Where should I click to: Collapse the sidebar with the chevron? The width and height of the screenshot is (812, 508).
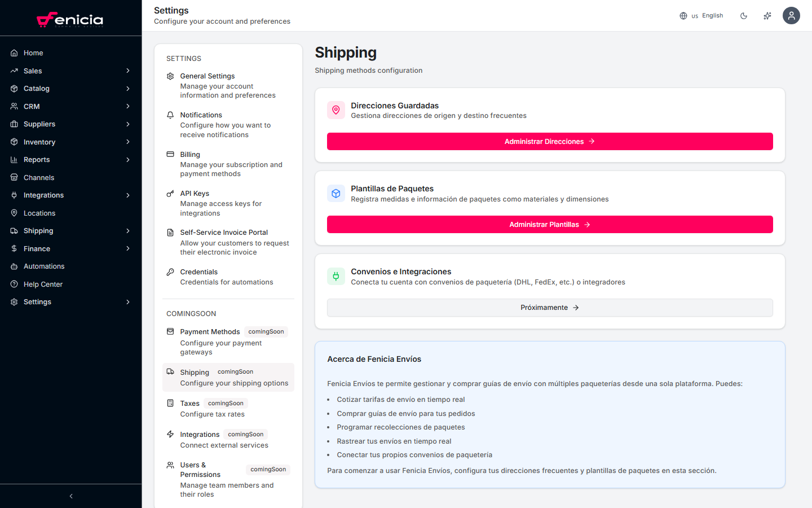pos(70,496)
